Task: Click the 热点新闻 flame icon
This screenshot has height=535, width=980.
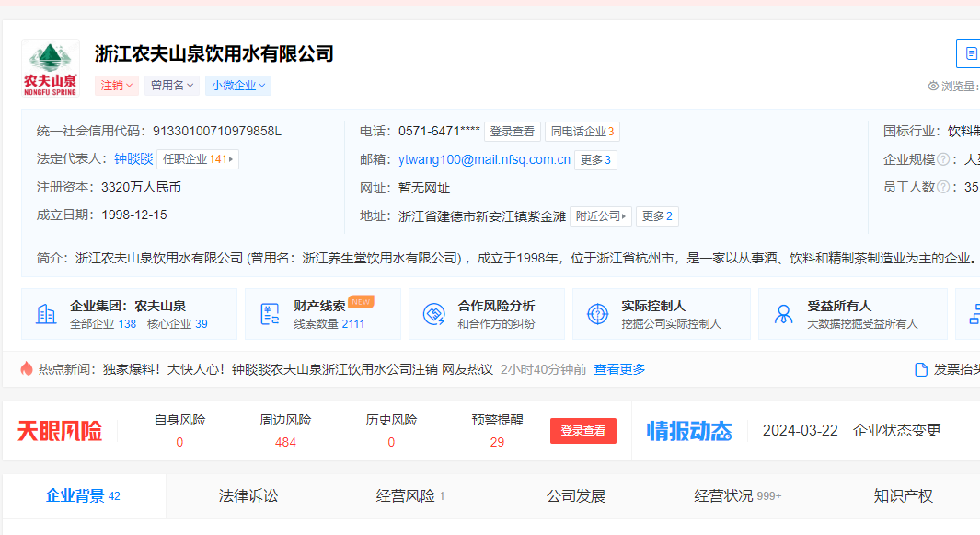Action: [27, 368]
